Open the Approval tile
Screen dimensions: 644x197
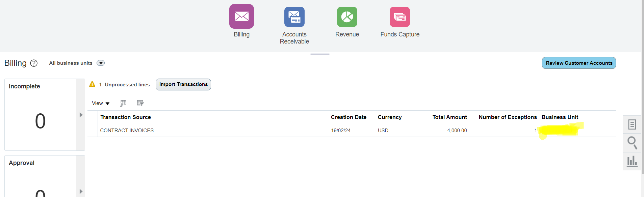point(41,176)
